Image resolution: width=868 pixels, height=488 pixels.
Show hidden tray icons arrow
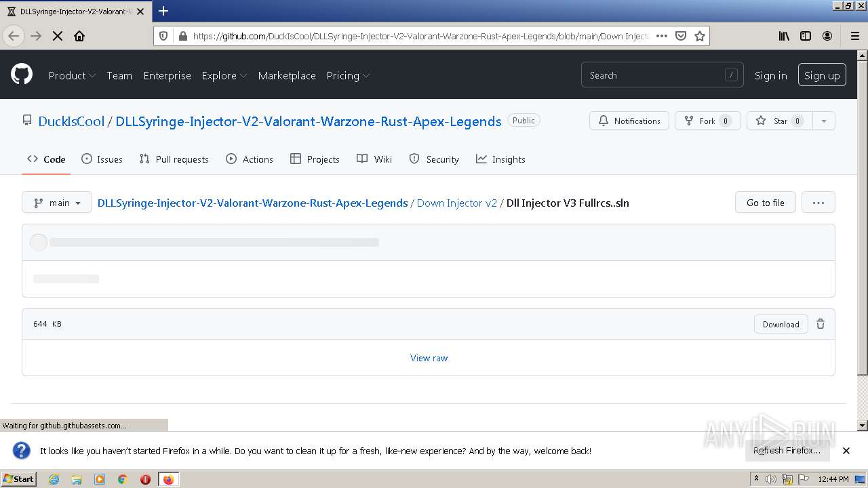[x=757, y=479]
